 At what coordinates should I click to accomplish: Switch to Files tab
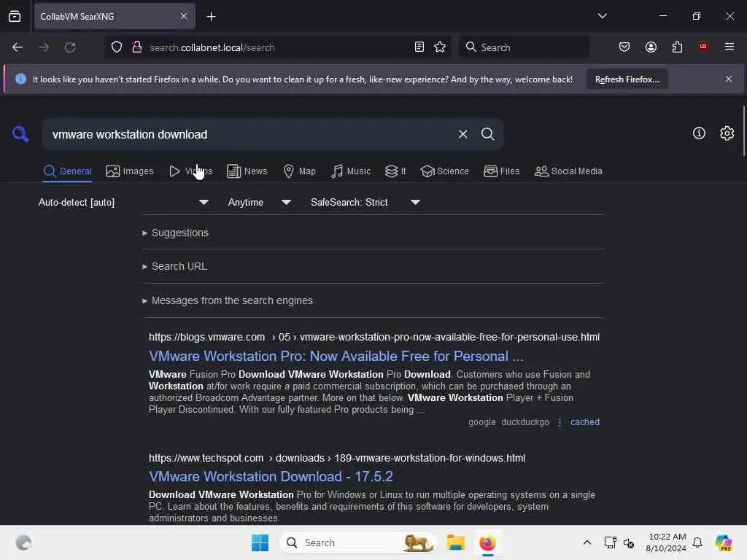click(501, 171)
